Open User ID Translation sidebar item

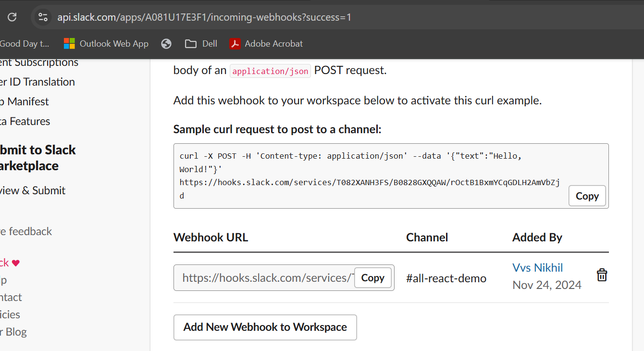(37, 82)
